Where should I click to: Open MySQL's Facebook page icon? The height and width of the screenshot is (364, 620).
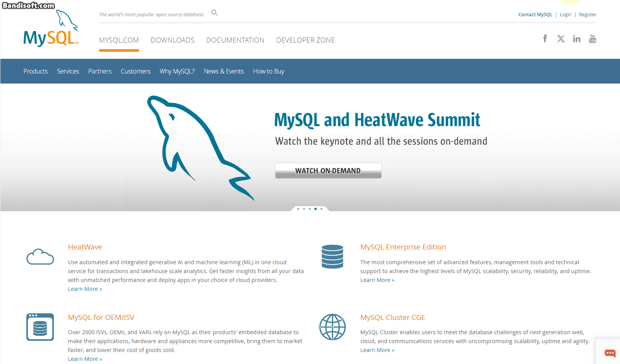click(x=545, y=39)
